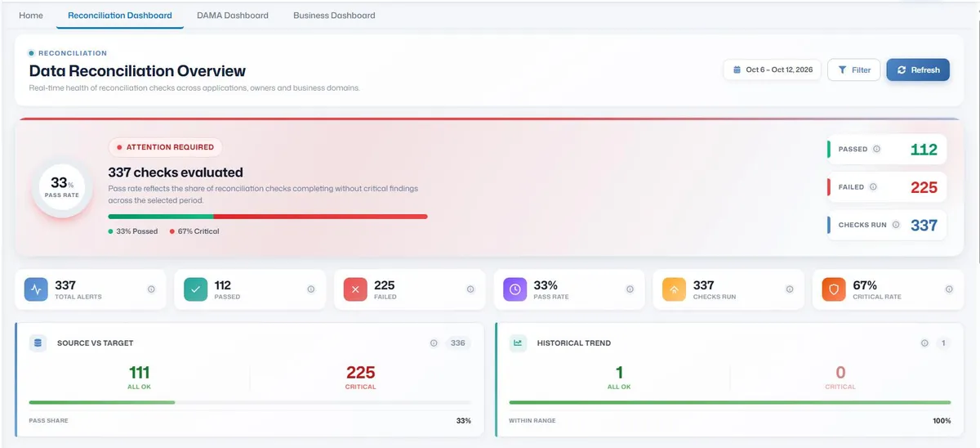Screen dimensions: 980x448
Task: Click the PASS SHARE label
Action: click(49, 421)
